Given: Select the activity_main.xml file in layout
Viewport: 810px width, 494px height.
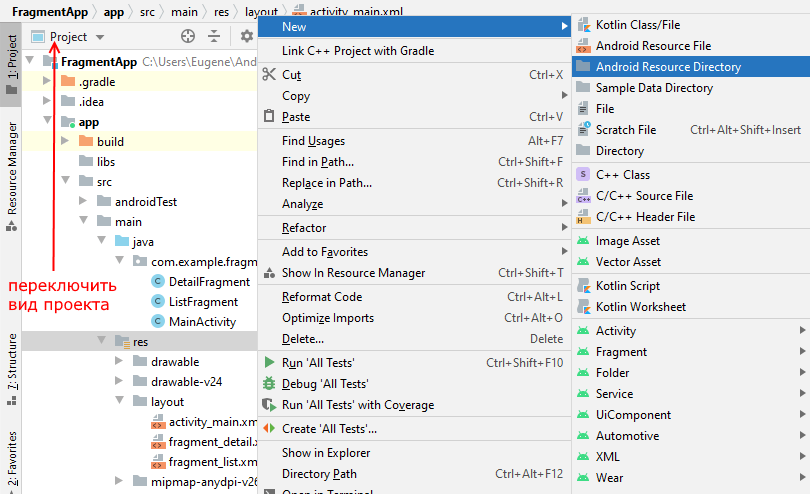Looking at the screenshot, I should 212,422.
